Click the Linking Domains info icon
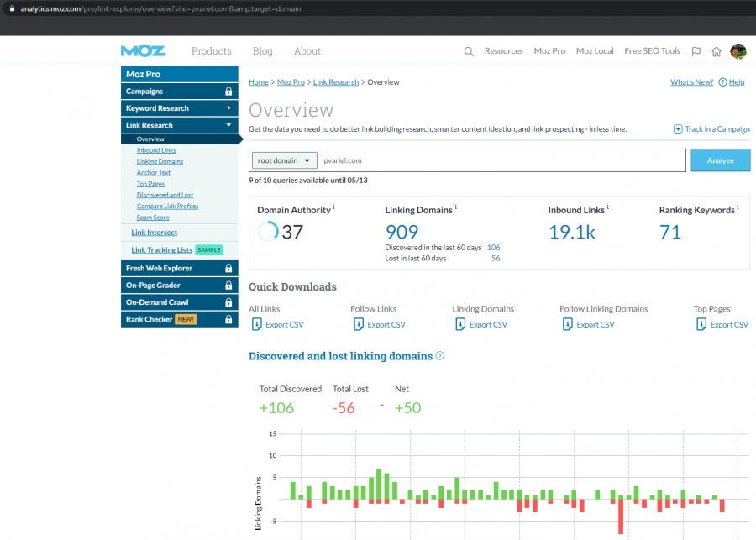 click(x=455, y=207)
